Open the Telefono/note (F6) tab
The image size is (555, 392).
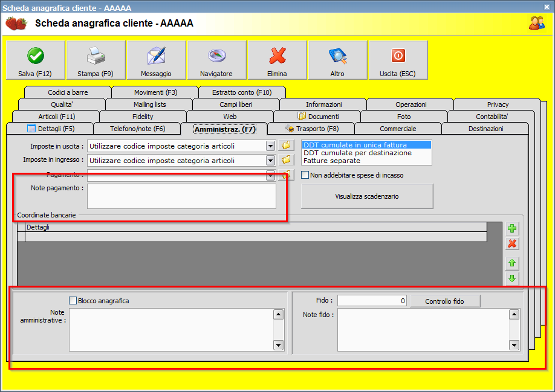tap(137, 129)
